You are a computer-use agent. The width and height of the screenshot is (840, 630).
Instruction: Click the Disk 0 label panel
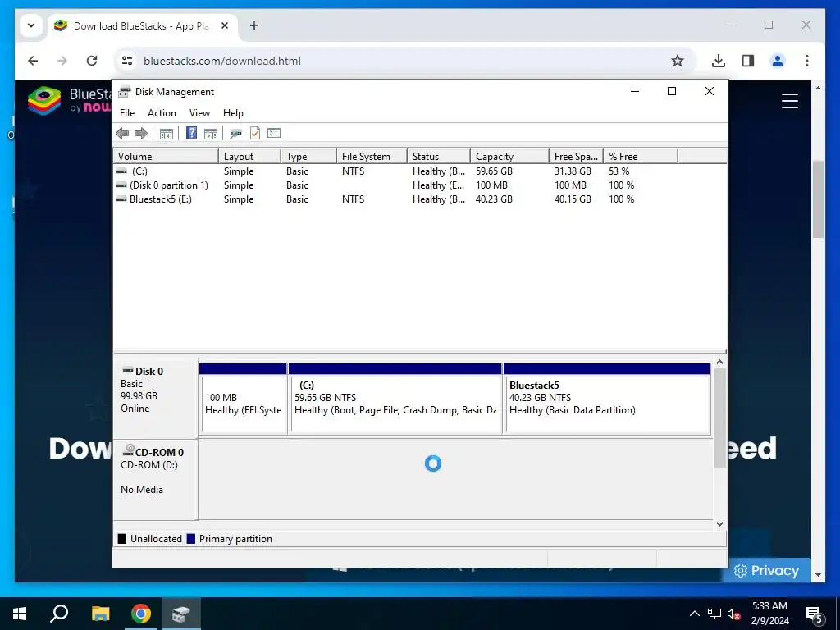155,399
